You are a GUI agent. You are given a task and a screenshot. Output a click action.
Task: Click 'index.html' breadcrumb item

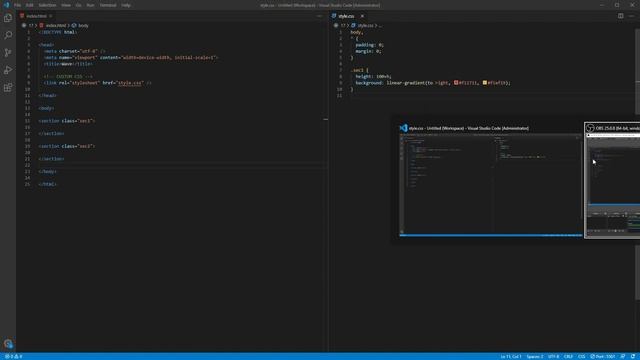56,25
